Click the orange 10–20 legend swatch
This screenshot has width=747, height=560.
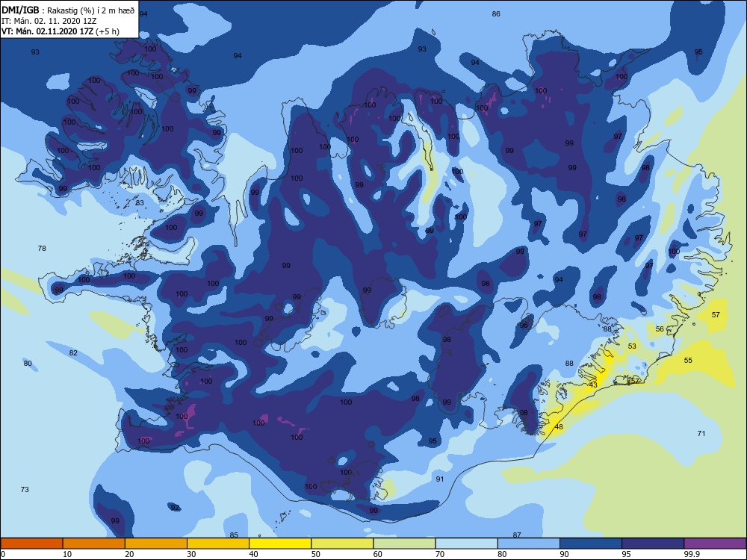tap(94, 544)
